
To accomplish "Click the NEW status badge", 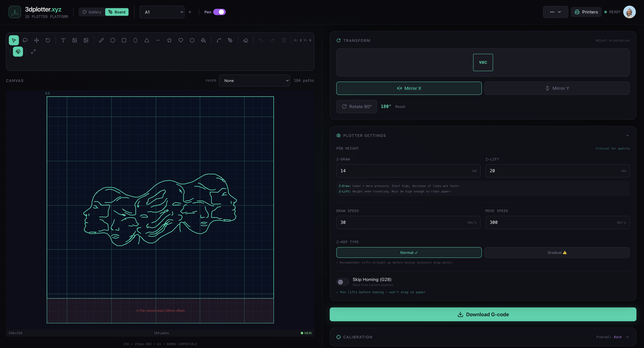I will point(306,333).
